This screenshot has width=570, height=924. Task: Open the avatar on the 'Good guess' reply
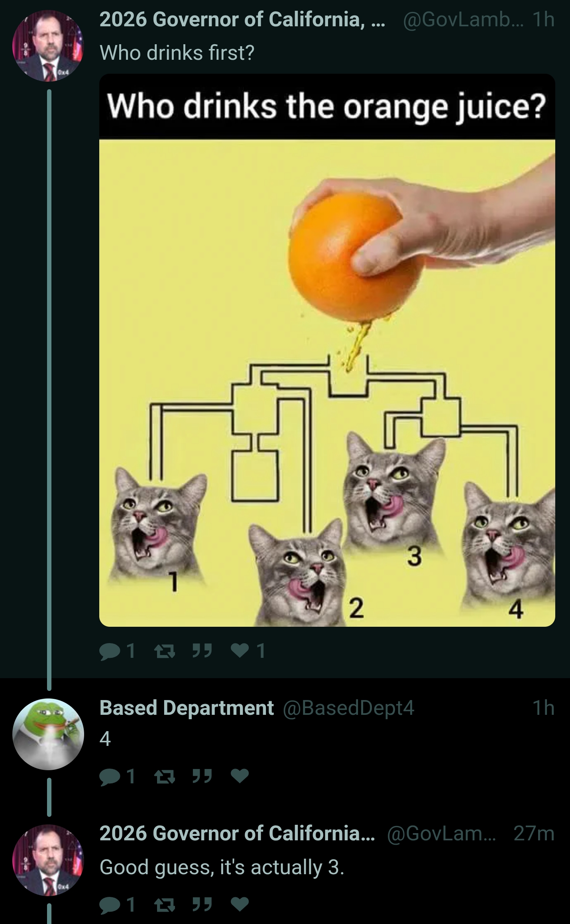pos(48,860)
